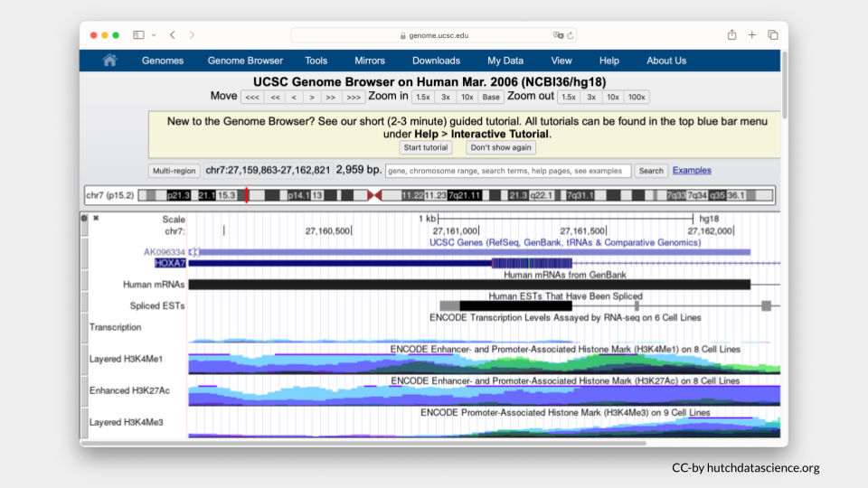Zoom out 100x
The image size is (868, 488).
point(637,97)
